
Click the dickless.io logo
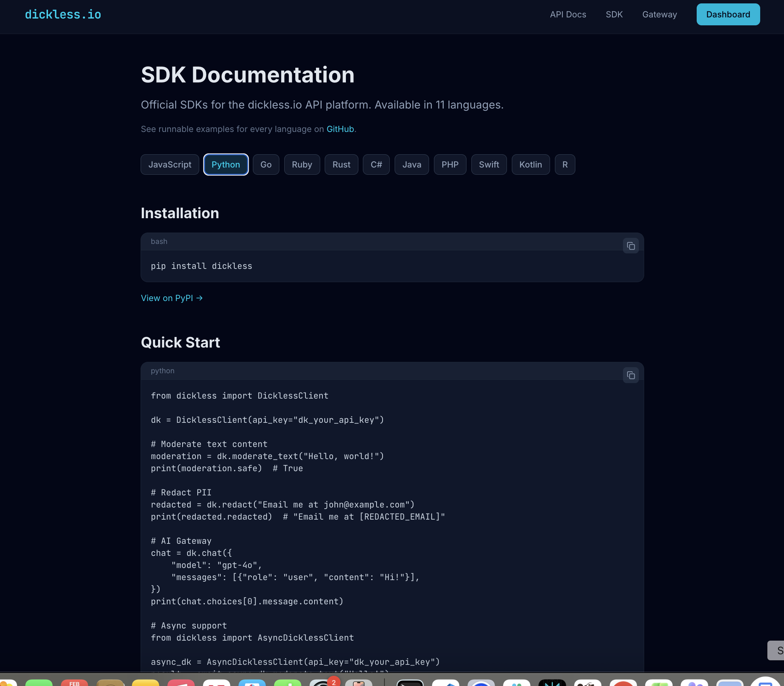click(63, 14)
